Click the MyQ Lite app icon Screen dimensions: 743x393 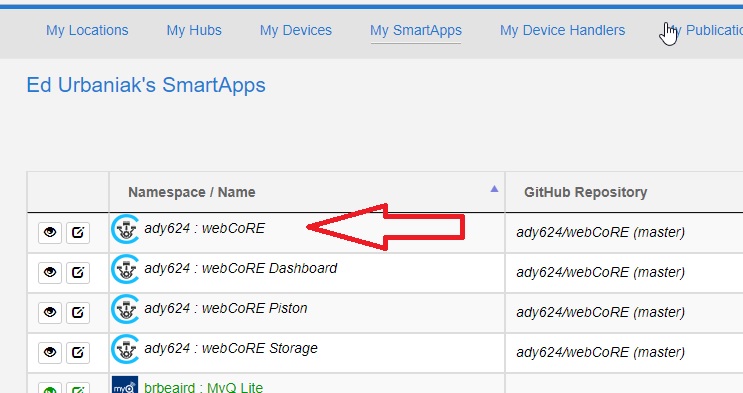coord(125,385)
